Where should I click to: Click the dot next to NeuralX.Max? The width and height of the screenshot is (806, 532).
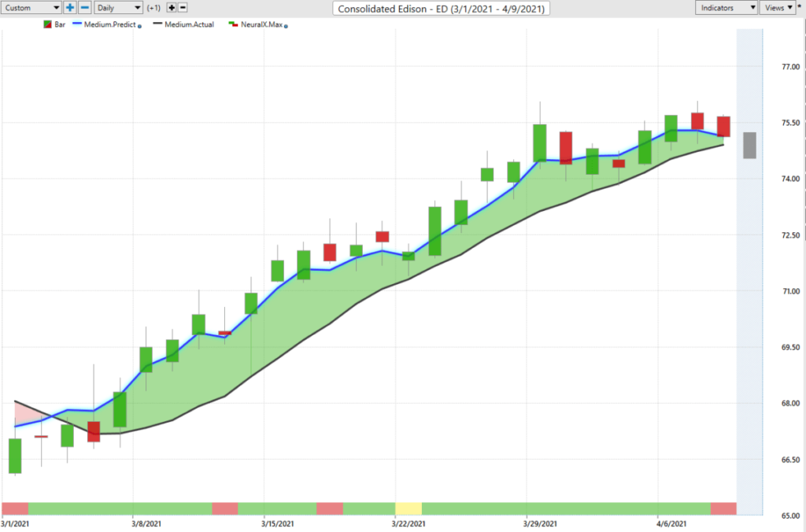[286, 26]
